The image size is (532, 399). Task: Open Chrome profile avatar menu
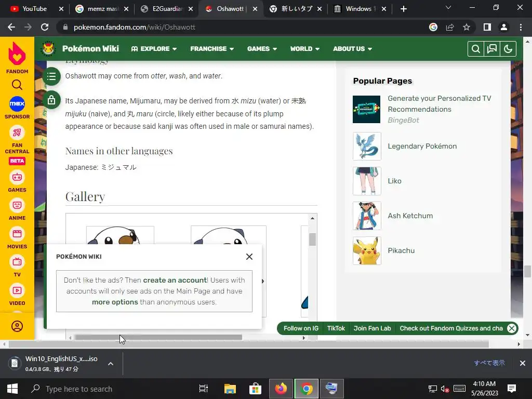coord(504,27)
